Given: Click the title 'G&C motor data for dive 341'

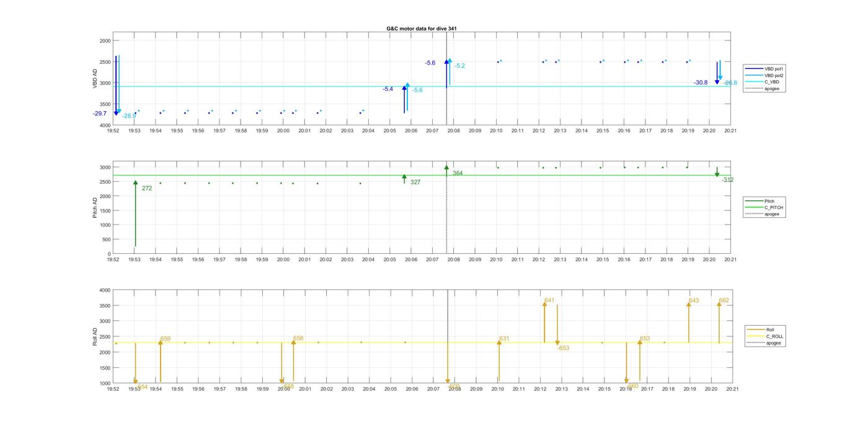Looking at the screenshot, I should pos(422,29).
